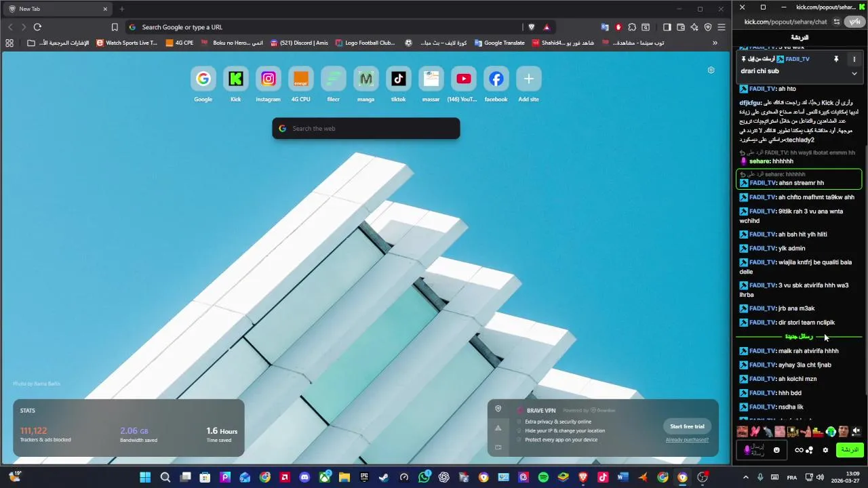
Task: Open Steam from the taskbar
Action: click(384, 477)
